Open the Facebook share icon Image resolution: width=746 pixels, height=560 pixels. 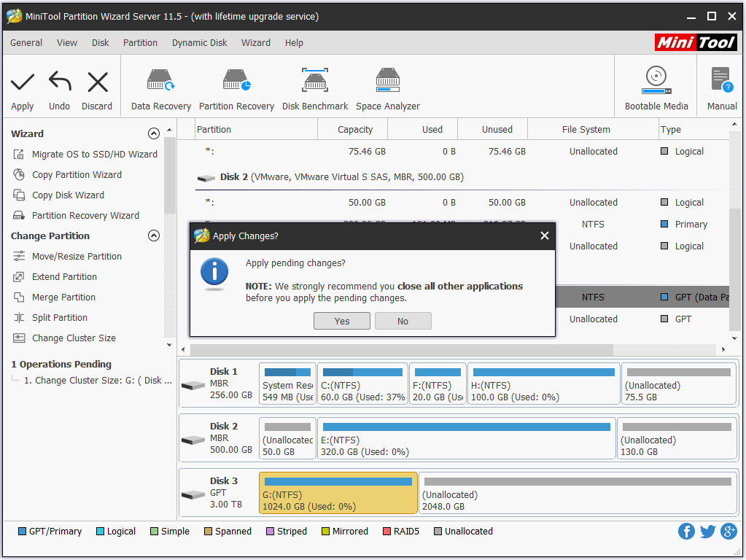[x=686, y=531]
